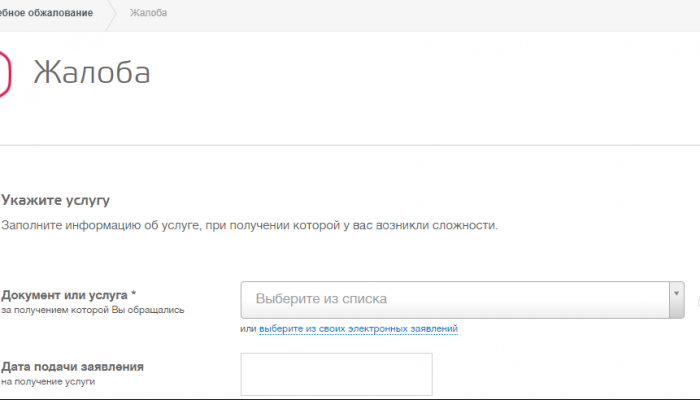Screen dimensions: 700x400
Task: Click the 'за получением которой Вы обращались' hint
Action: pos(92,310)
